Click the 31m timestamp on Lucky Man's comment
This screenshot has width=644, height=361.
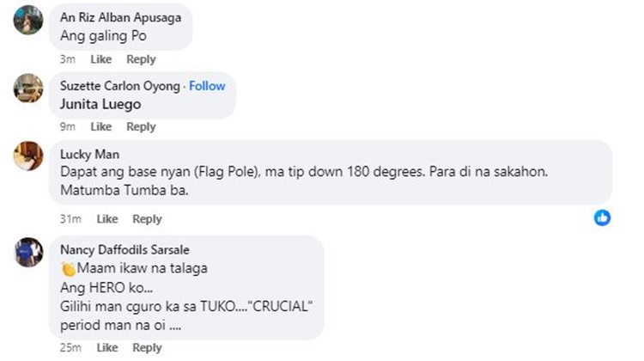pos(70,219)
